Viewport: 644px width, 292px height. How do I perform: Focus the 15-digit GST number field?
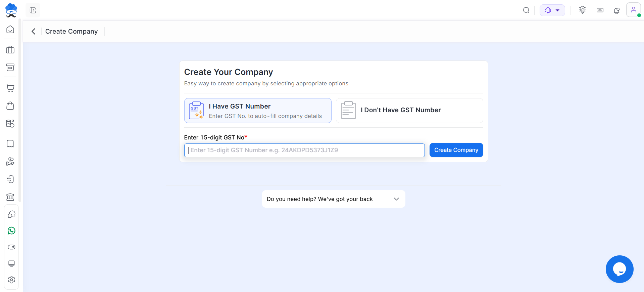click(x=304, y=150)
